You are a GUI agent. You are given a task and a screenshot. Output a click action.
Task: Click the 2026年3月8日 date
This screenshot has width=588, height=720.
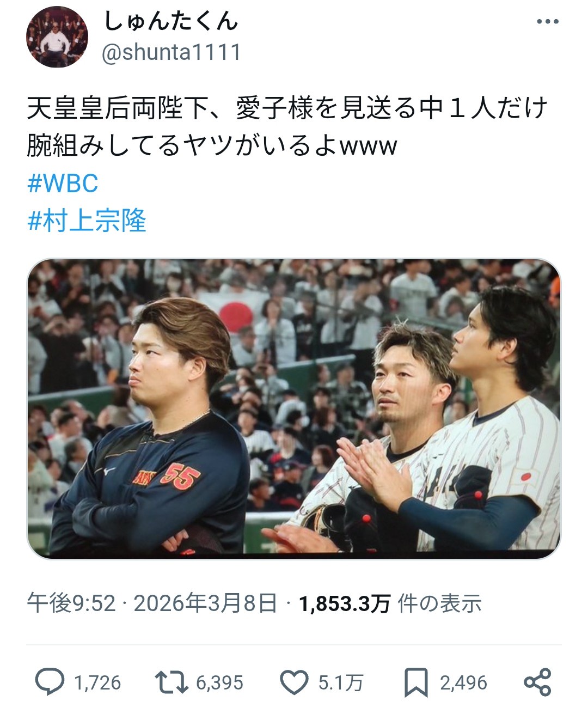click(x=205, y=603)
